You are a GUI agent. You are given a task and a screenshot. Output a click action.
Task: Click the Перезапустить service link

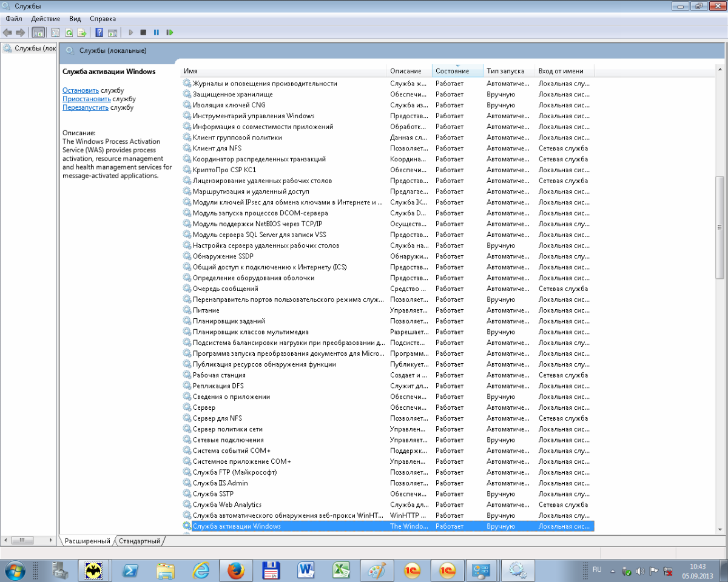tap(86, 107)
